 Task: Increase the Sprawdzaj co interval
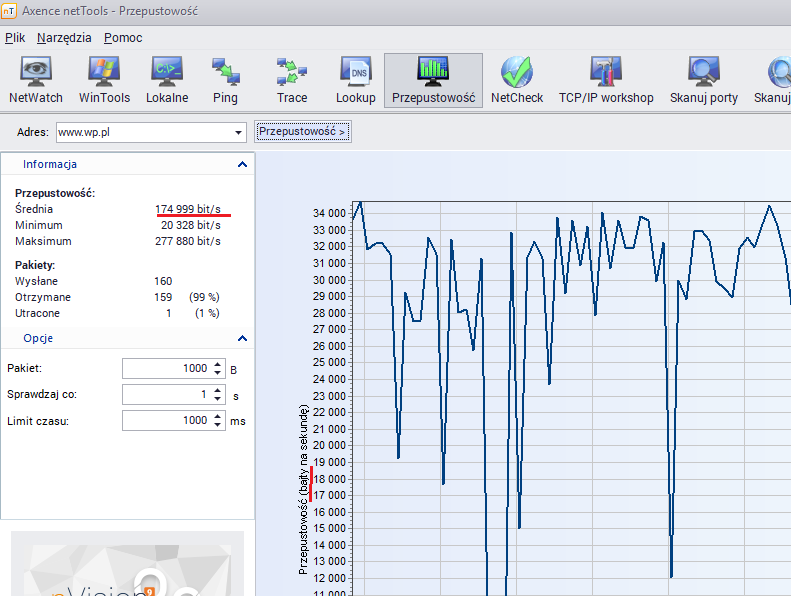pos(217,390)
